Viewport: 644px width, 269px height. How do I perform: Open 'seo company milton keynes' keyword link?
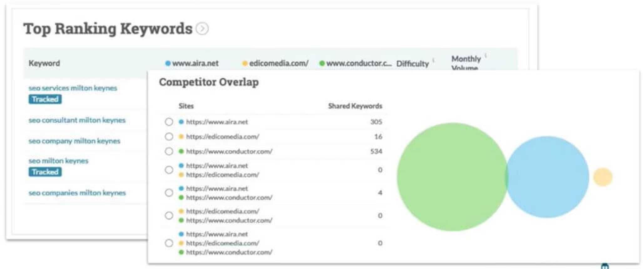tap(74, 141)
